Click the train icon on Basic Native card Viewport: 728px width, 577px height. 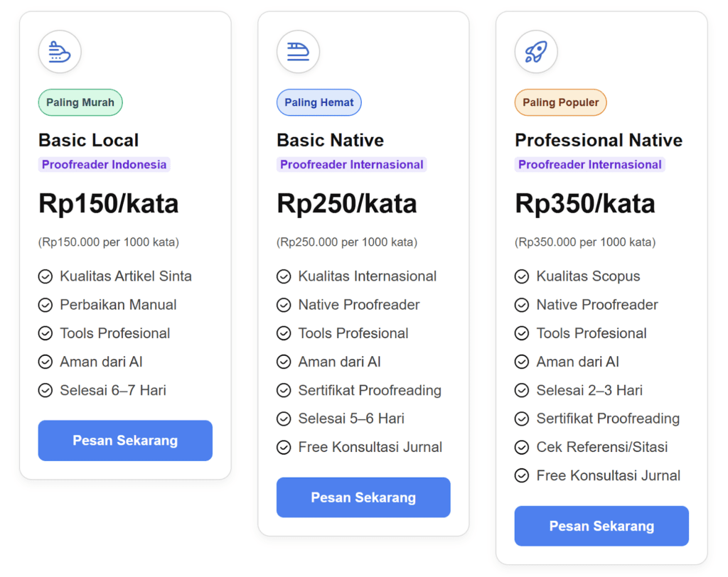coord(298,52)
